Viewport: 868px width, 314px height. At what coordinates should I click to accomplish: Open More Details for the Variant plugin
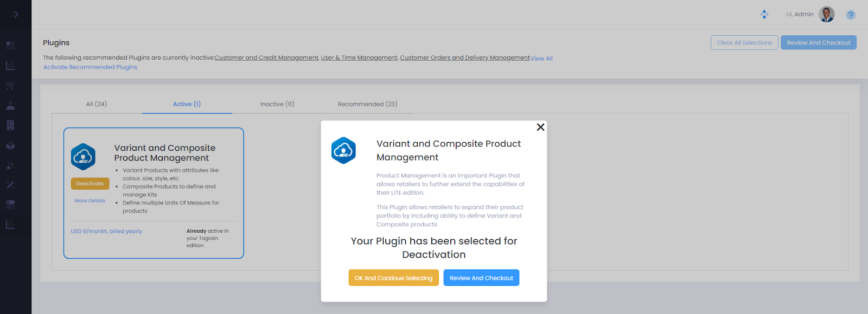point(90,200)
